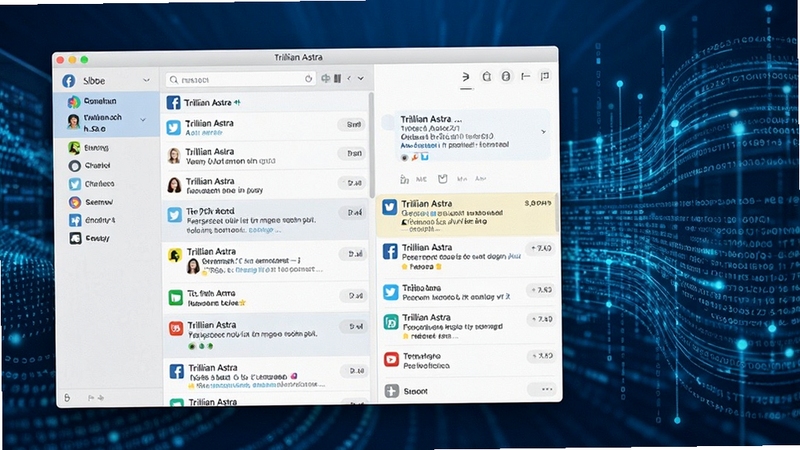
Task: Open the teal square icon item in right panel
Action: (x=466, y=326)
